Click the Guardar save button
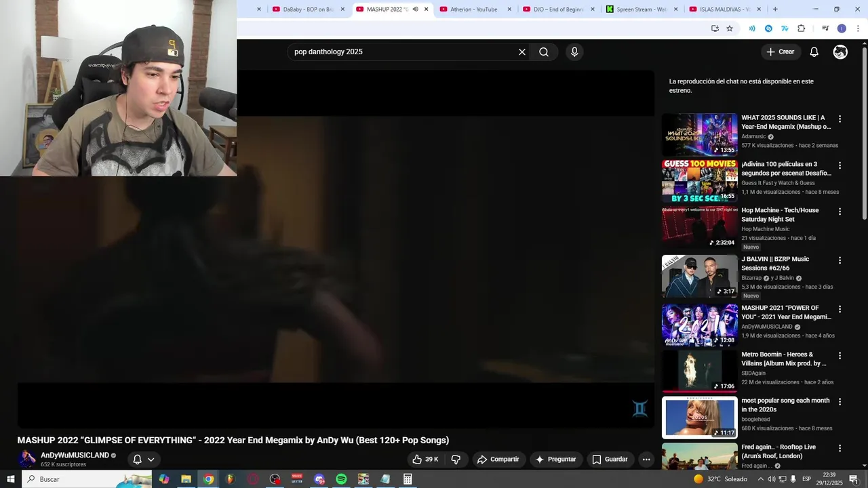This screenshot has width=868, height=488. point(610,460)
